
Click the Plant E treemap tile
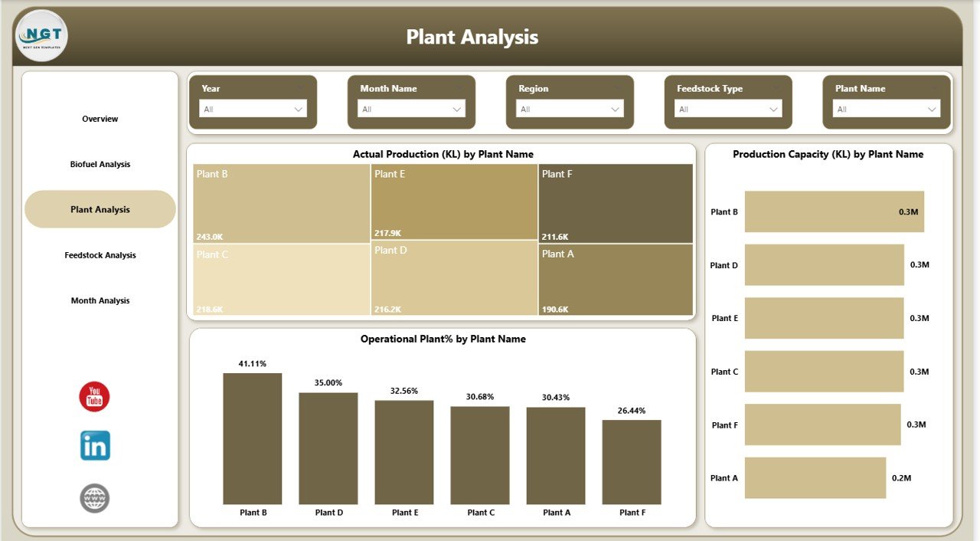point(455,203)
